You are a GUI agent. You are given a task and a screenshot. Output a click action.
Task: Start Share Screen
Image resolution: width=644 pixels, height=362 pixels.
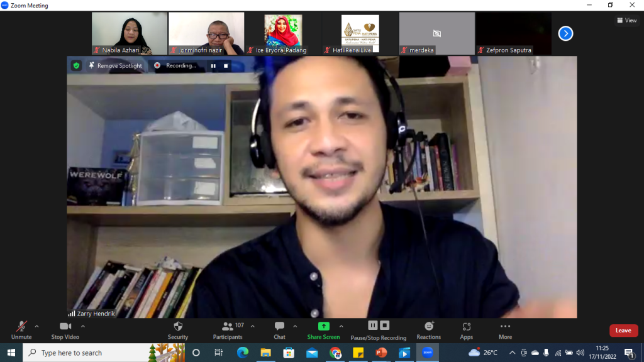point(324,331)
